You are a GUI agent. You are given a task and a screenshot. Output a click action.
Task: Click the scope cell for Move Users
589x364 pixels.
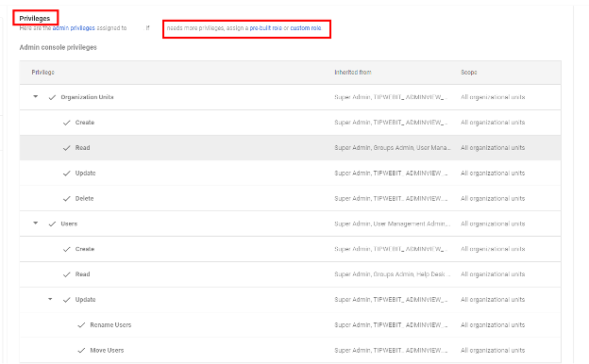493,351
